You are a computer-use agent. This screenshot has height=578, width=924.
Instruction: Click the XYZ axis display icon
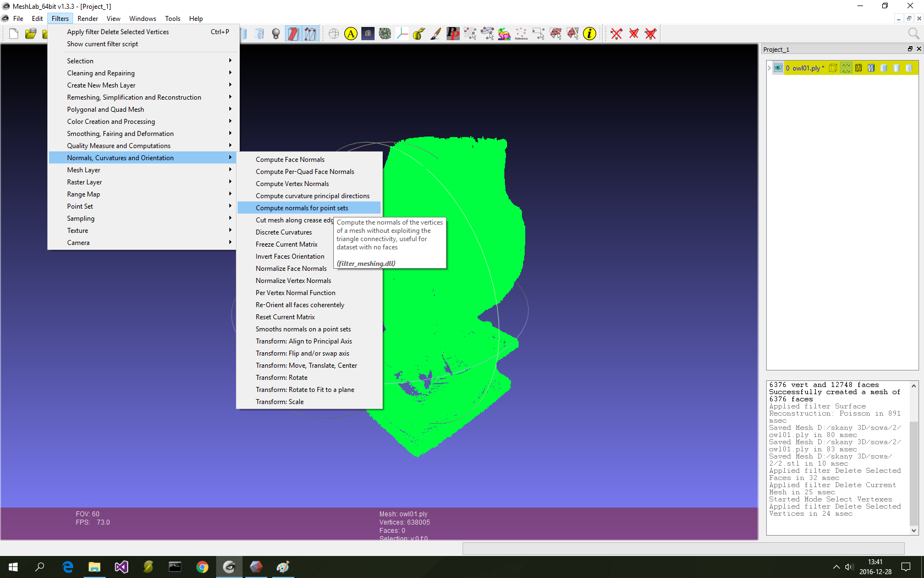coord(402,34)
